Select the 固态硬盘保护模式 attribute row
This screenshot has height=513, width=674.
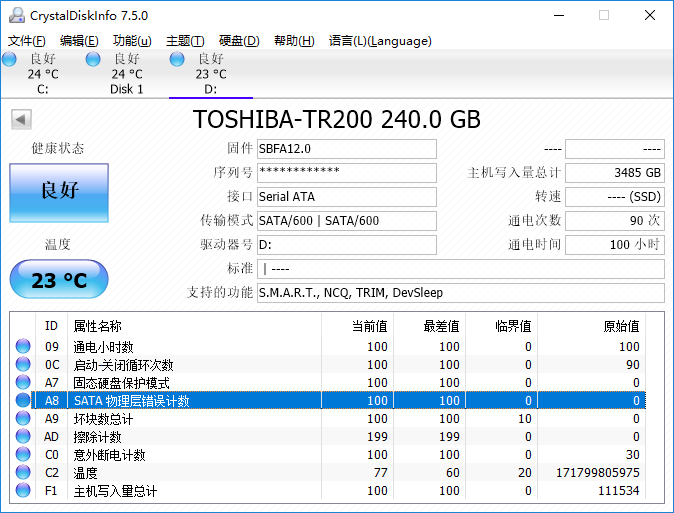click(328, 382)
